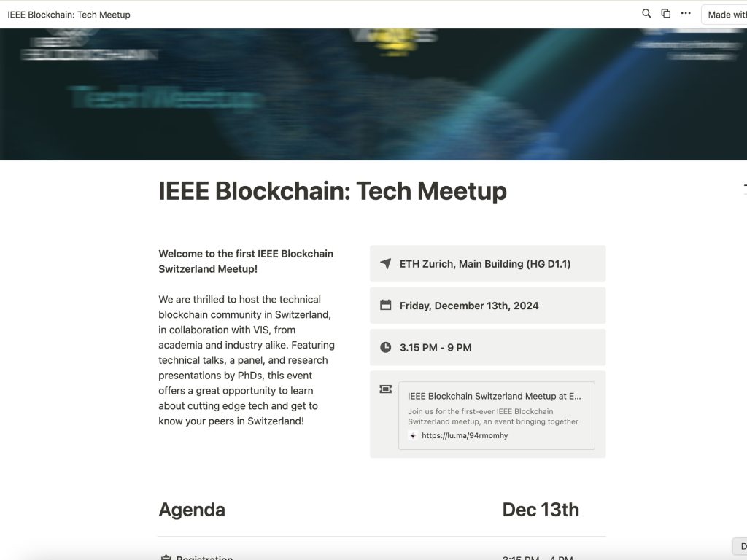
Task: Click the Dec 13th heading text
Action: pos(540,509)
